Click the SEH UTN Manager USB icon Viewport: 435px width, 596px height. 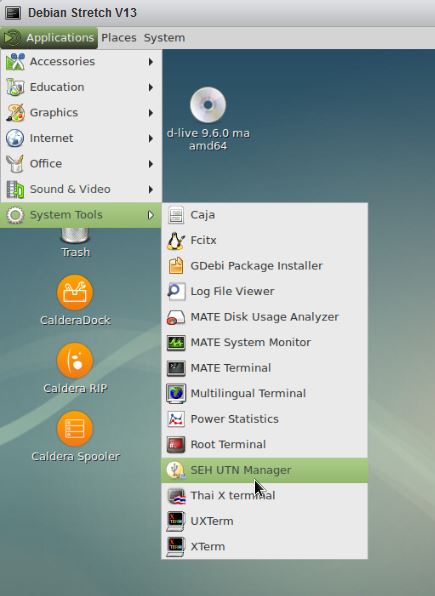coord(176,470)
